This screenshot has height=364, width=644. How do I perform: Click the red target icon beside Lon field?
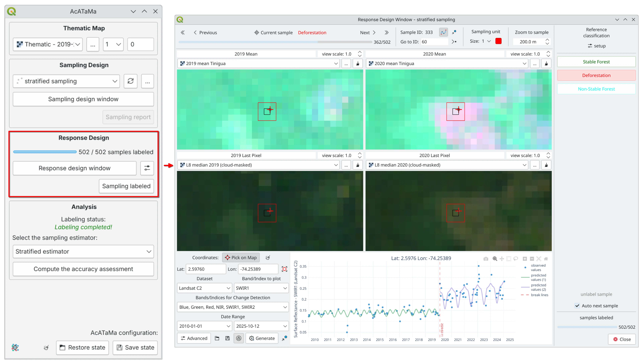[x=284, y=269]
